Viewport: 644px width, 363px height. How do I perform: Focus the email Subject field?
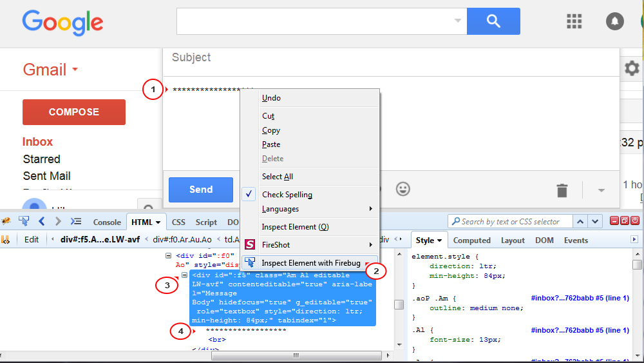click(391, 57)
